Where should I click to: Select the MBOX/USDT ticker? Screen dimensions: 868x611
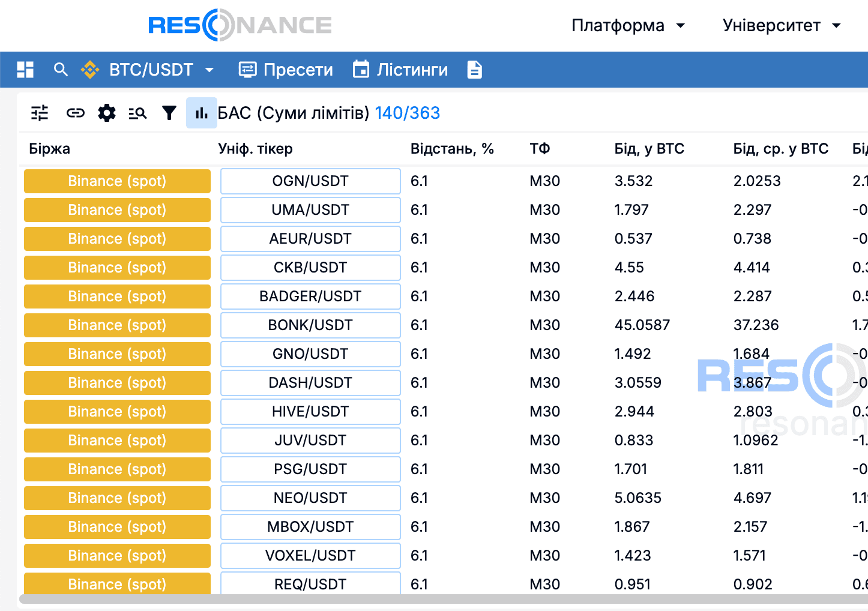tap(310, 527)
